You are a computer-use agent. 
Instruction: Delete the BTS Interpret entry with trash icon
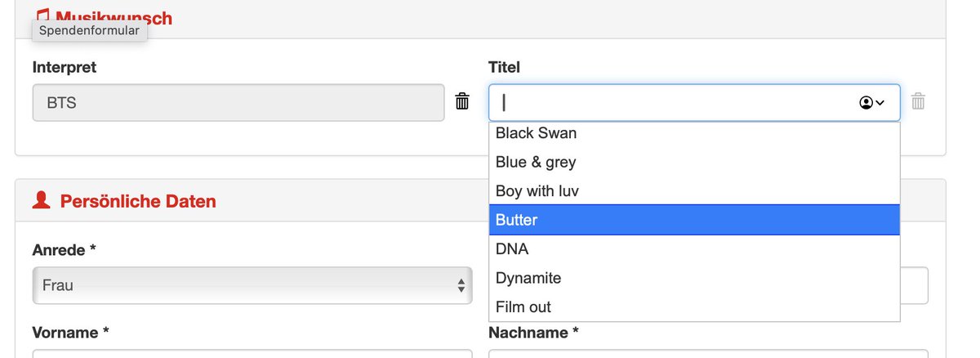pos(462,101)
